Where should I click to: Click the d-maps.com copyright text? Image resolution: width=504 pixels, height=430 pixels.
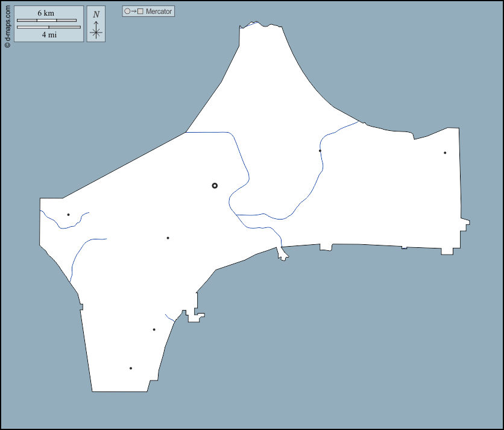(x=7, y=24)
